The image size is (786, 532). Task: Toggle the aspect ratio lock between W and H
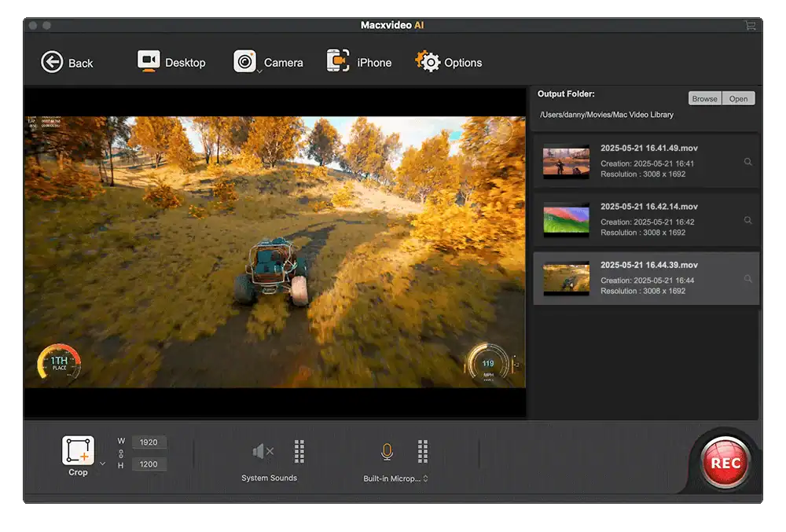(x=121, y=453)
